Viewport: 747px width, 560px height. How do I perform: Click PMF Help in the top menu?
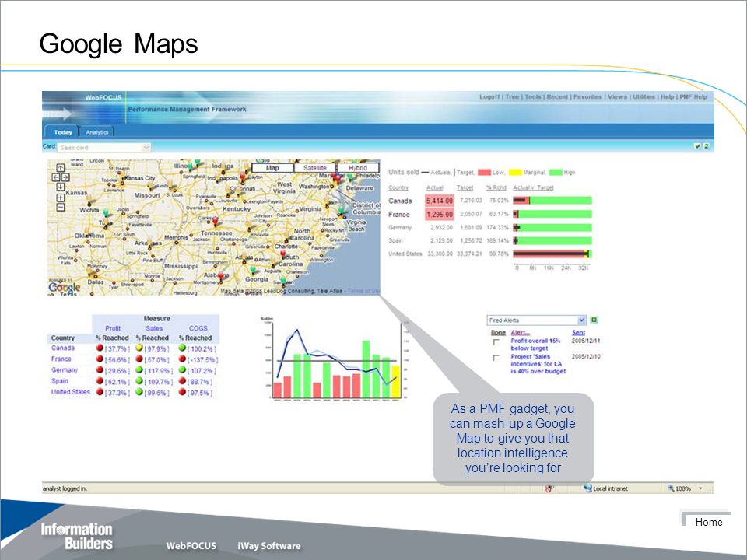point(693,96)
